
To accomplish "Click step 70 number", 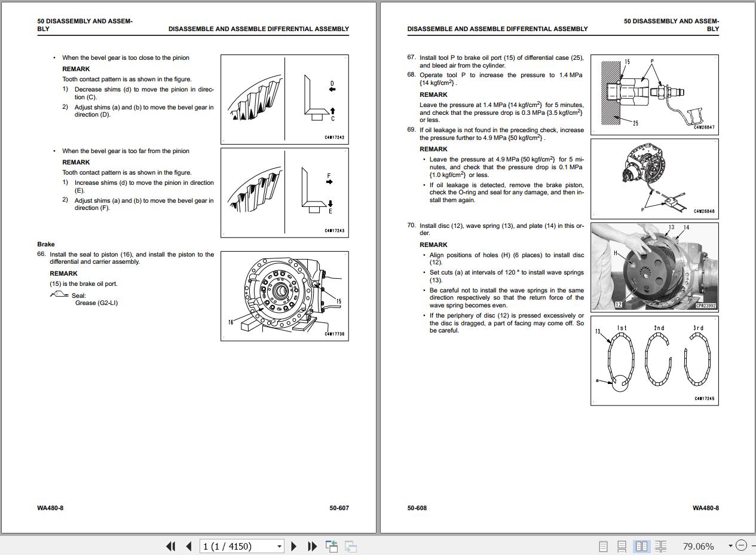I will tap(411, 225).
